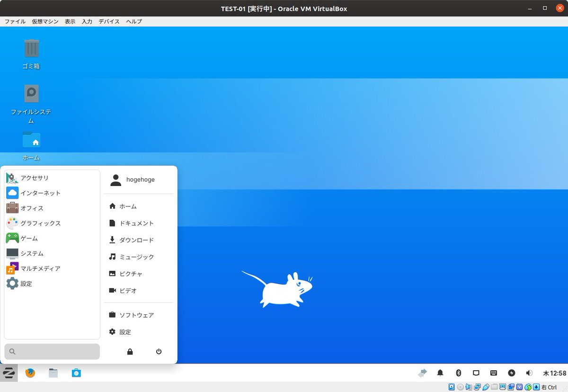This screenshot has width=568, height=392.
Task: Maximize the VirtualBox window
Action: point(545,8)
